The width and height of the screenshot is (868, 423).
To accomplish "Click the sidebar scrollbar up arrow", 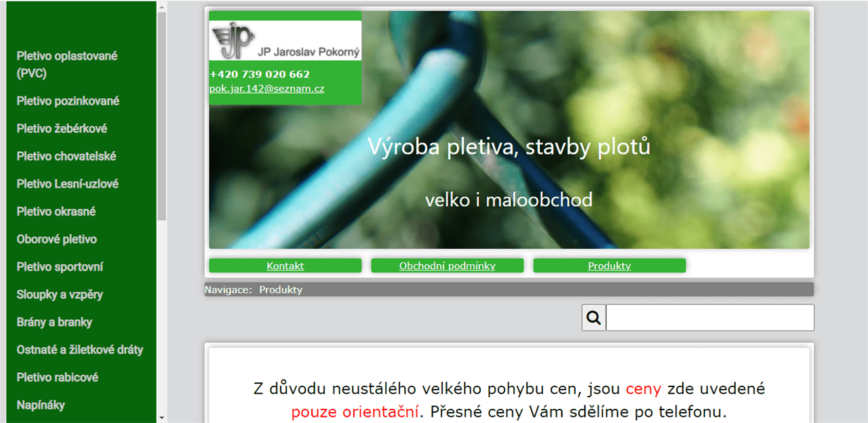I will [x=161, y=6].
